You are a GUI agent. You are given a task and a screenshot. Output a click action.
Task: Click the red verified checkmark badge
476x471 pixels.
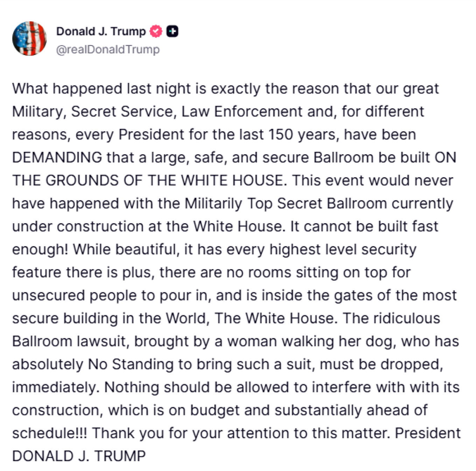(156, 31)
